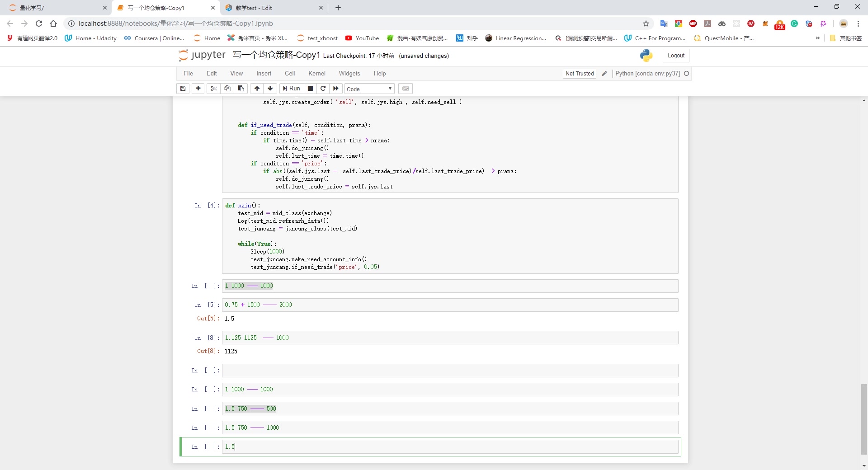Switch to the 教学test - Edit tab

click(274, 8)
